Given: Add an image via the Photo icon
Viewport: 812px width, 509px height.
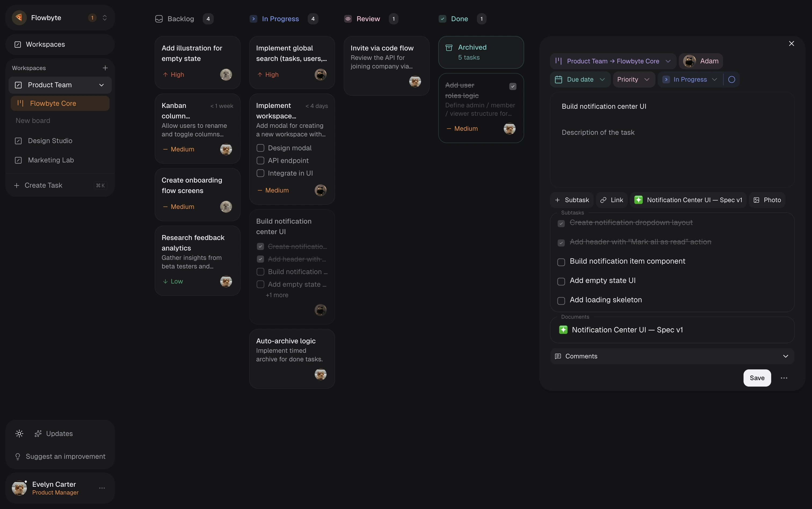Looking at the screenshot, I should 756,200.
